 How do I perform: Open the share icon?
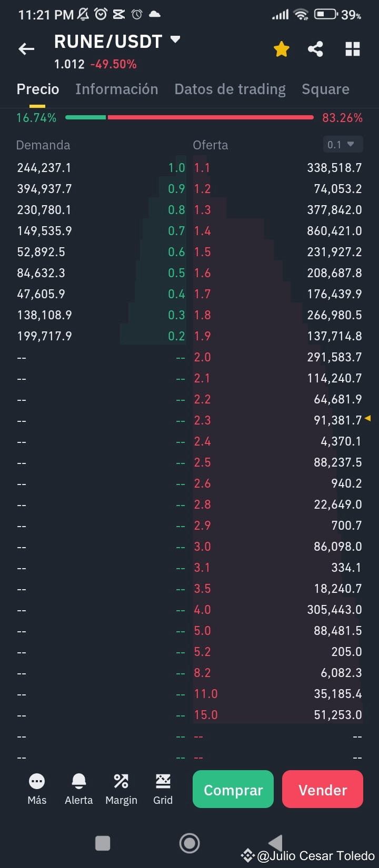(x=315, y=49)
